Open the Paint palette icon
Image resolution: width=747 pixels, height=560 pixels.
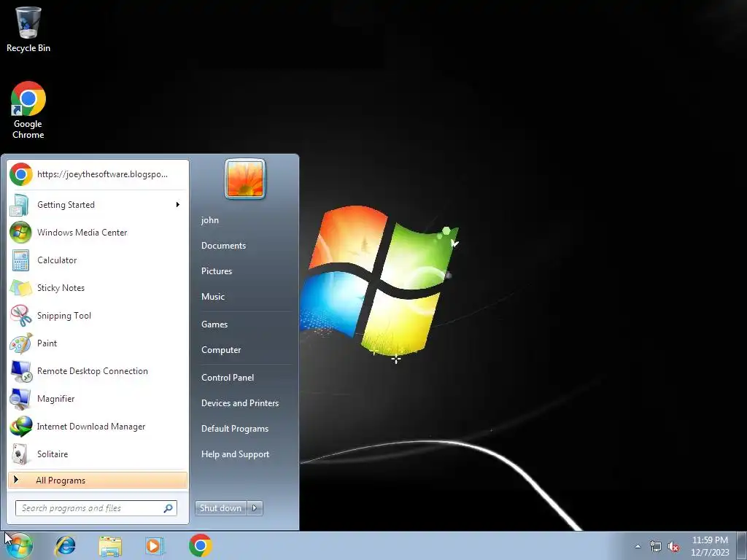coord(21,343)
